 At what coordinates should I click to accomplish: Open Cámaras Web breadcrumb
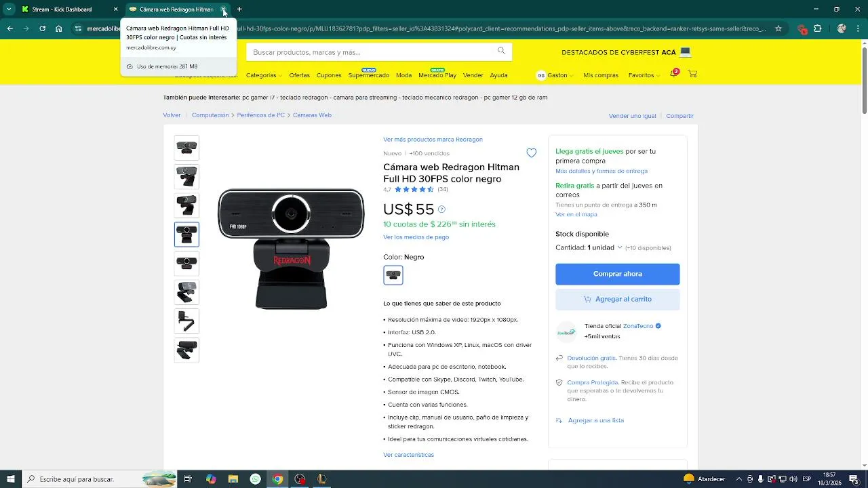(x=312, y=115)
